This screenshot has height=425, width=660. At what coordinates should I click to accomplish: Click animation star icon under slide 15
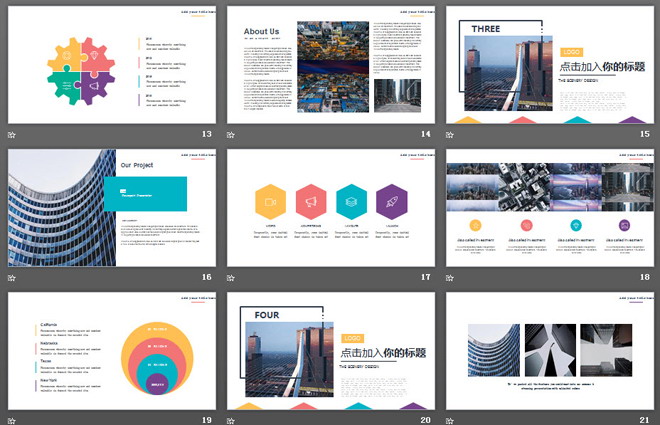[450, 135]
